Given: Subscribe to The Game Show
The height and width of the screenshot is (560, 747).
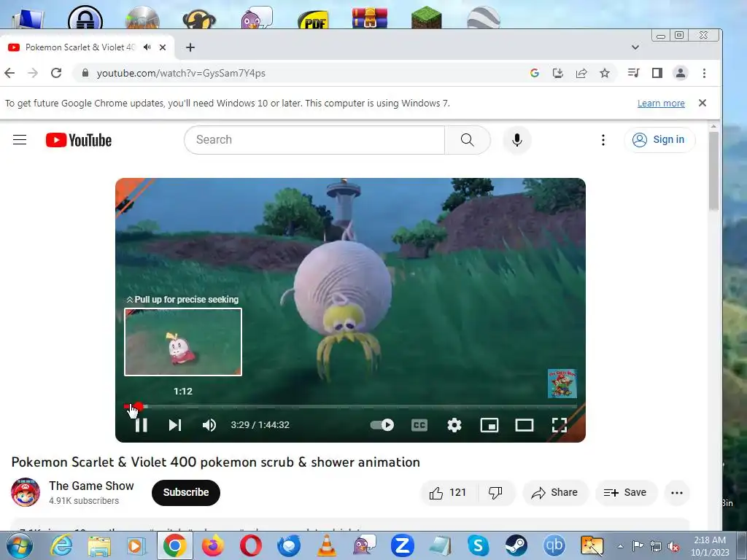Looking at the screenshot, I should point(186,492).
